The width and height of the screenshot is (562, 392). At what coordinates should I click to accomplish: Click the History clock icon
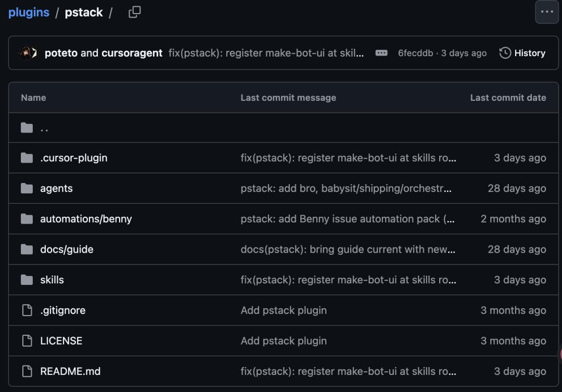(x=505, y=53)
